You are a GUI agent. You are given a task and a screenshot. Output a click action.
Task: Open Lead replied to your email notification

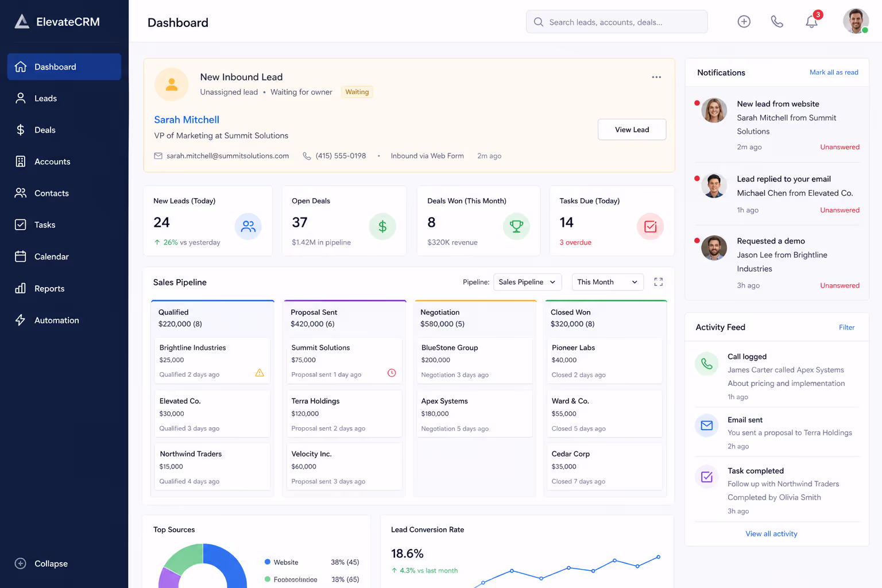[x=777, y=194]
